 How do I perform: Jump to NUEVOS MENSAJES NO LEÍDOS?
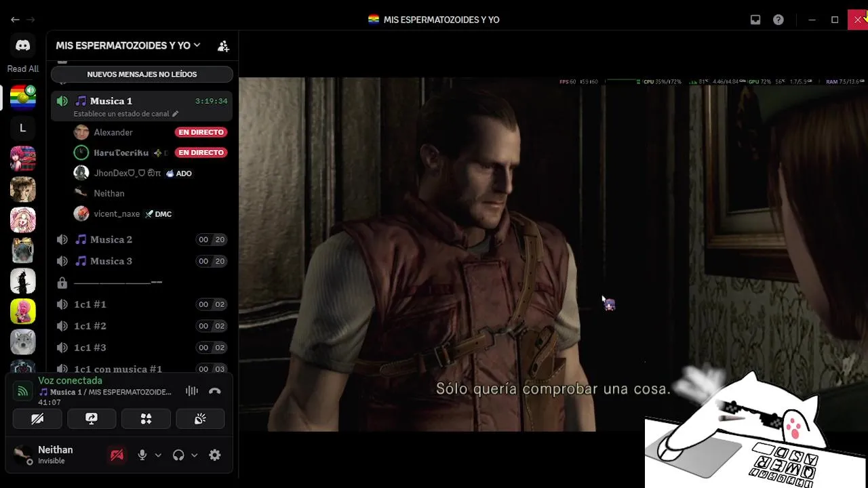click(142, 74)
